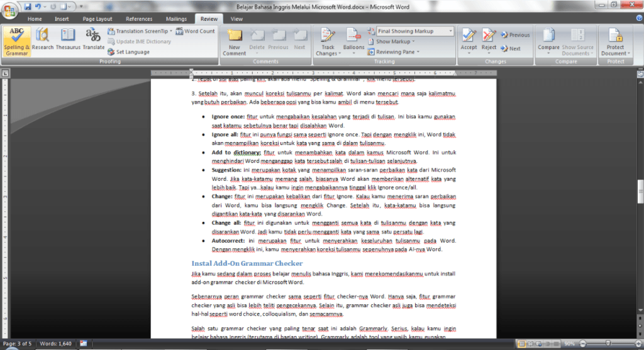Jump to Previous change in Changes group
The width and height of the screenshot is (644, 350).
pyautogui.click(x=515, y=35)
